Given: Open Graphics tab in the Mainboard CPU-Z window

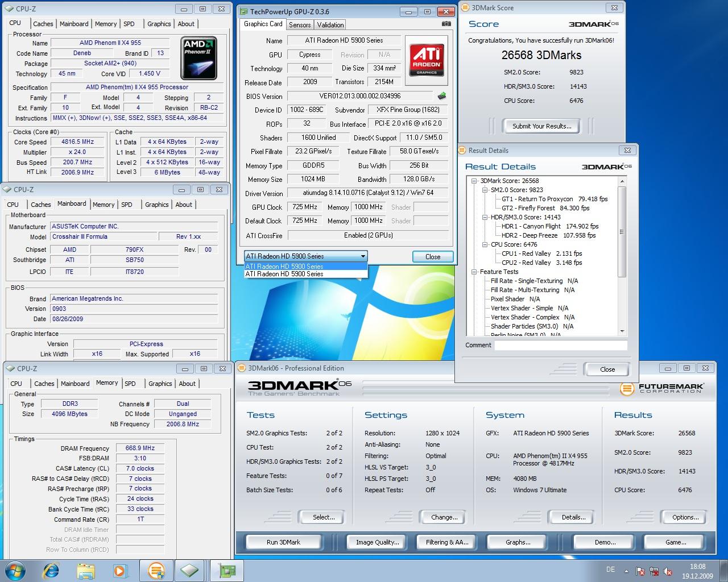Looking at the screenshot, I should [x=156, y=205].
